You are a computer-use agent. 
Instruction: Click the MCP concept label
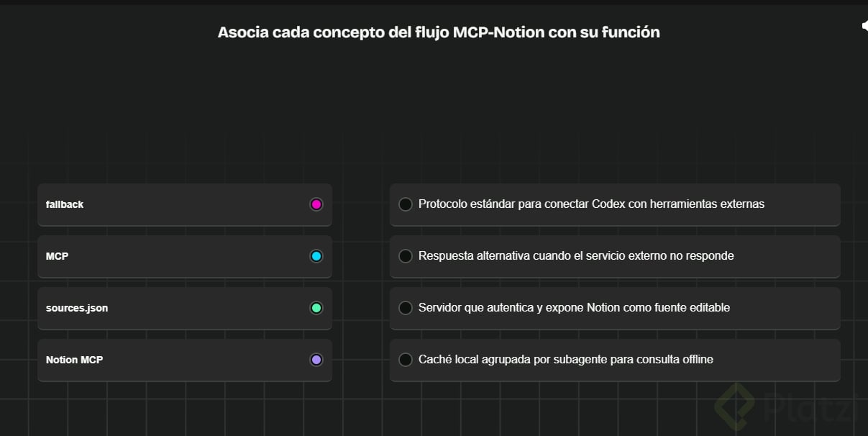(x=58, y=256)
